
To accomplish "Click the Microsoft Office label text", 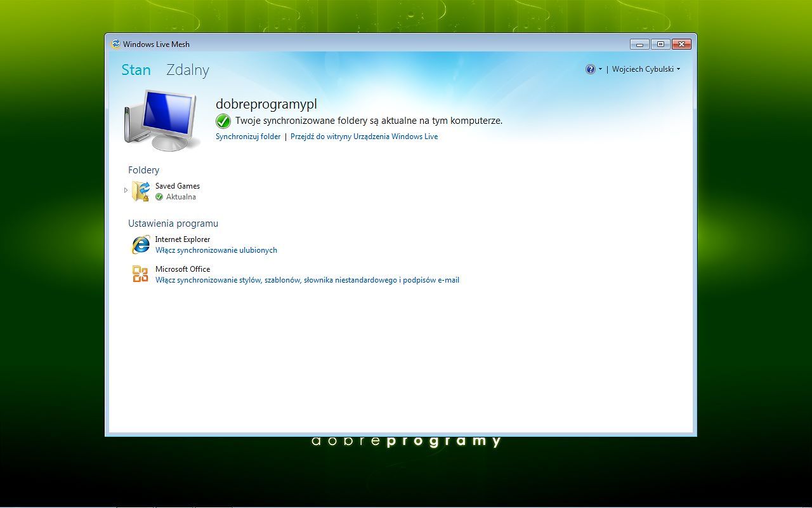I will 183,269.
